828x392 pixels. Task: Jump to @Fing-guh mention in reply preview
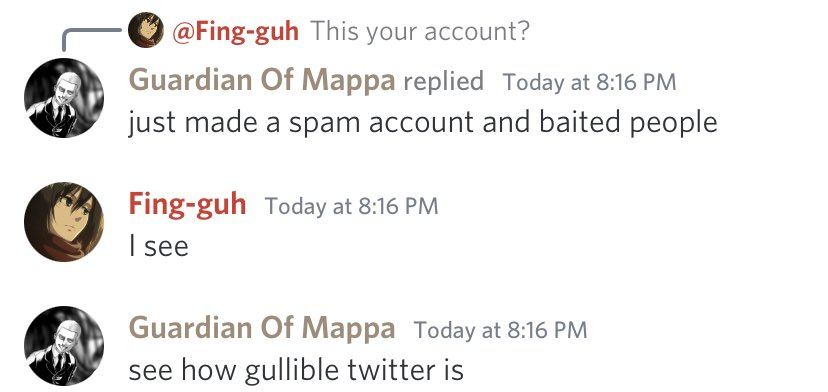point(236,32)
